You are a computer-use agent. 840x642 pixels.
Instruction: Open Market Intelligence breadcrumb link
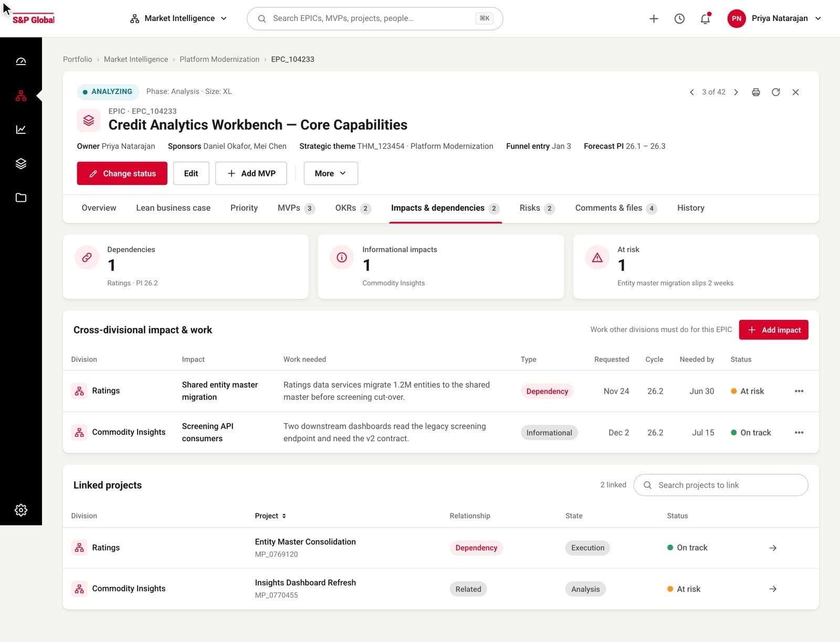(136, 59)
